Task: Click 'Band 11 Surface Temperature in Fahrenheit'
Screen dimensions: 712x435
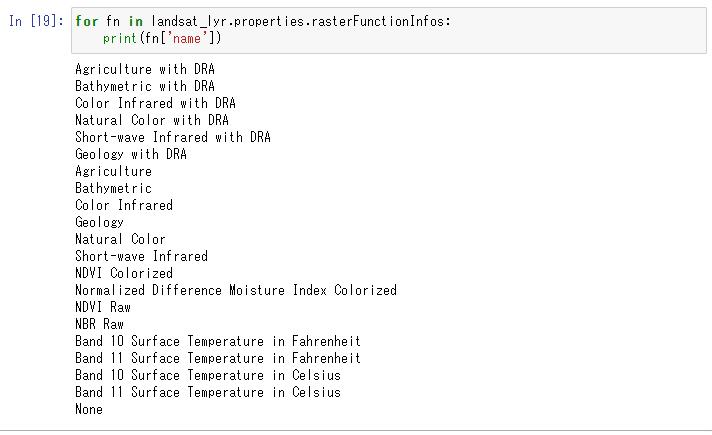Action: (x=217, y=358)
